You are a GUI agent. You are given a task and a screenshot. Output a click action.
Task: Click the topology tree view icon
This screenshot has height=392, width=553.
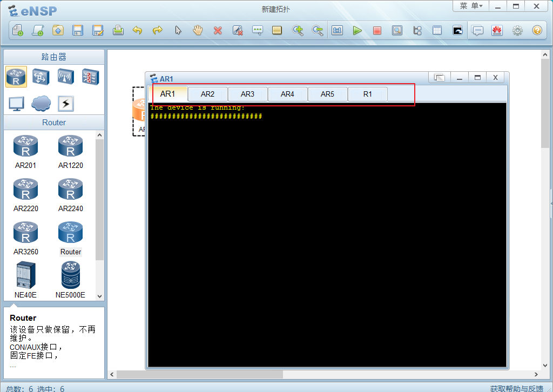point(417,30)
